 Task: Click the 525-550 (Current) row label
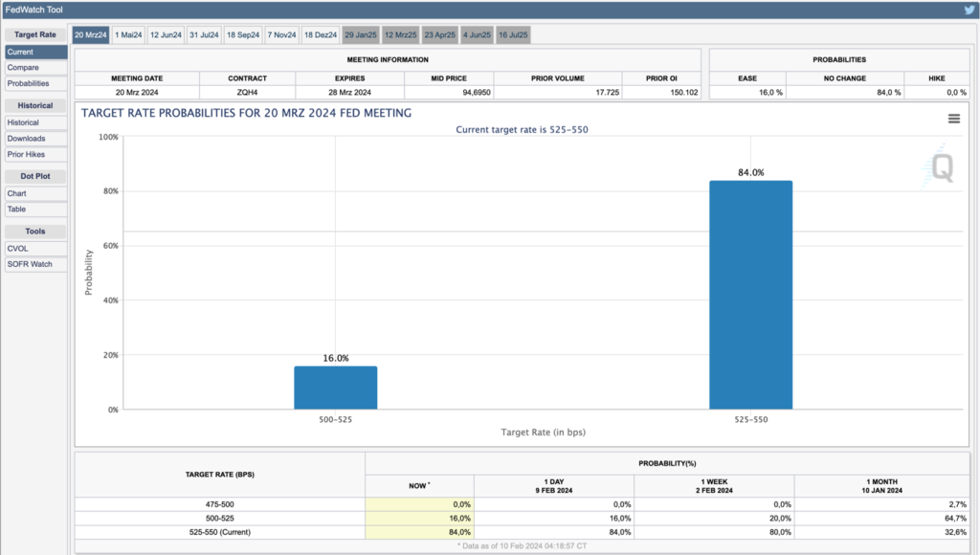pos(220,532)
